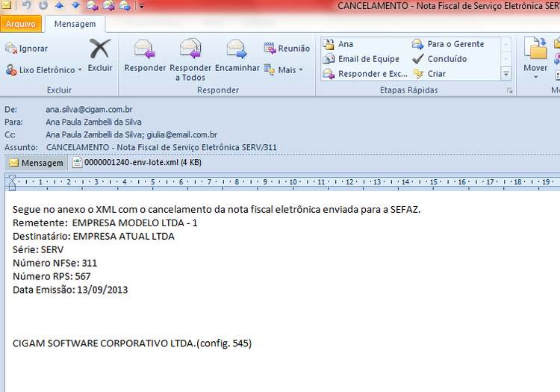Click recipient Ana Paula Zambelli da Silva in Para

93,122
